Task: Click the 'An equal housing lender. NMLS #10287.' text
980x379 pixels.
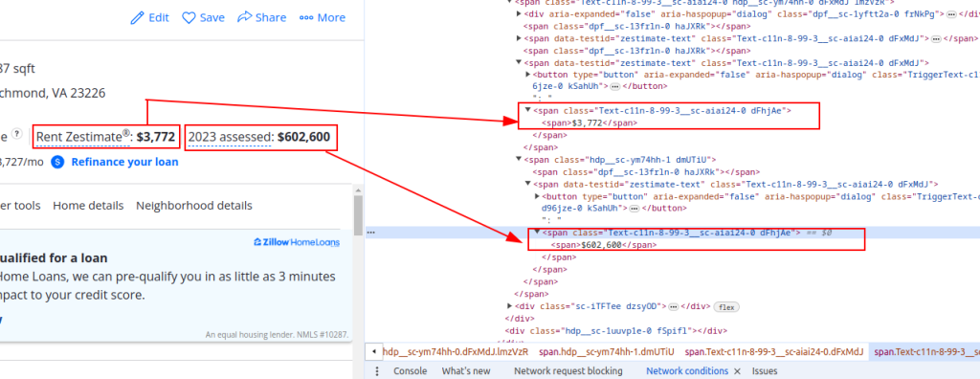Action: pos(277,335)
